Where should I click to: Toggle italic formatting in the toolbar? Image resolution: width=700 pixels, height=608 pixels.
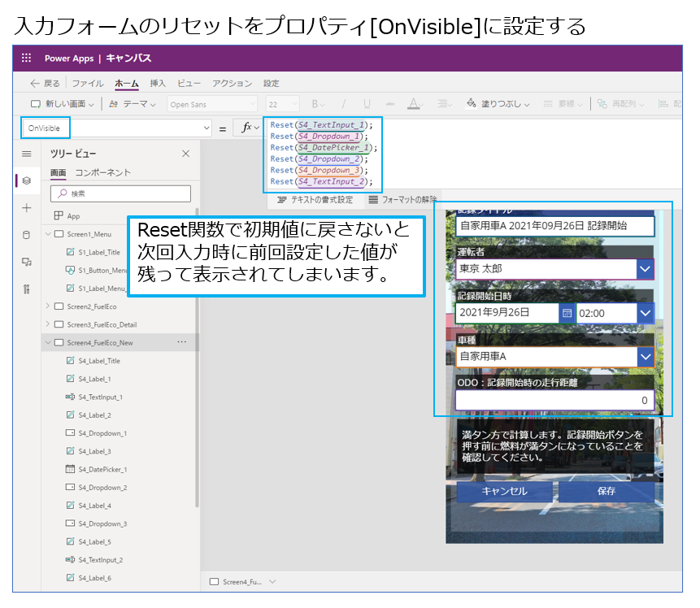(x=342, y=102)
